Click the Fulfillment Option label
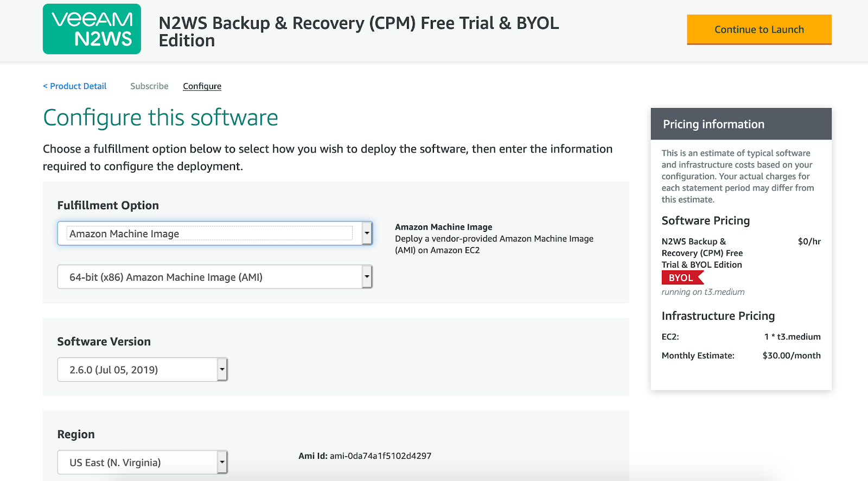This screenshot has width=868, height=481. click(108, 205)
